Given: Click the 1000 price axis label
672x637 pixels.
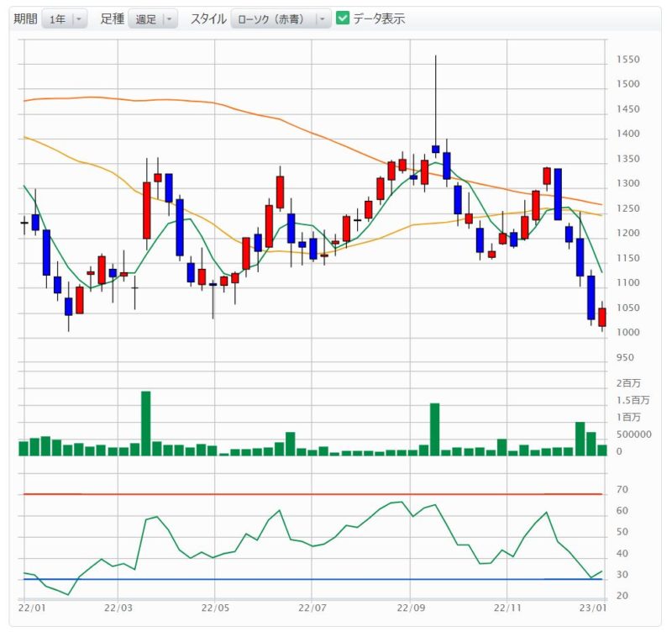Looking at the screenshot, I should click(627, 333).
